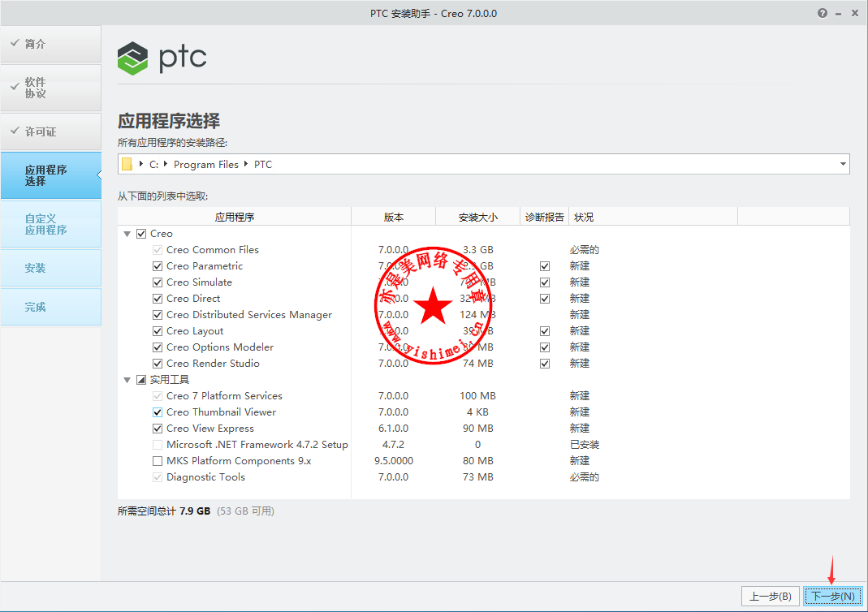The width and height of the screenshot is (868, 612).
Task: Toggle the Creo group checkbox
Action: tap(141, 234)
